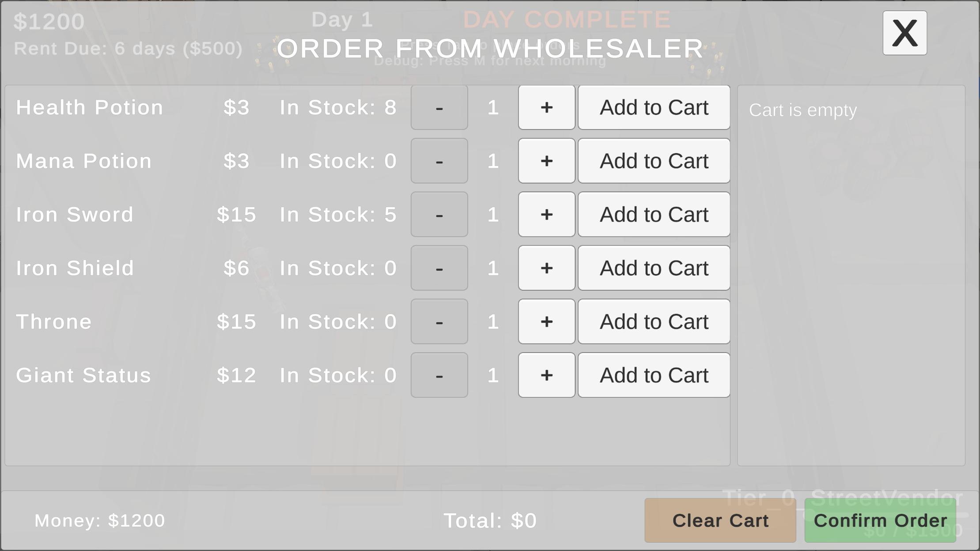Increase Mana Potion quantity by one

(x=546, y=161)
